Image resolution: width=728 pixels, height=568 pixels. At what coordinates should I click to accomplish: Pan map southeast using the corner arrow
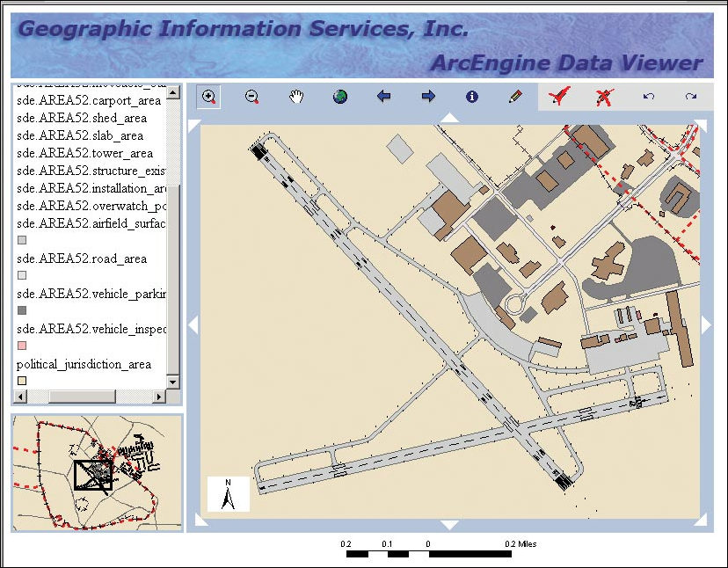[x=701, y=520]
